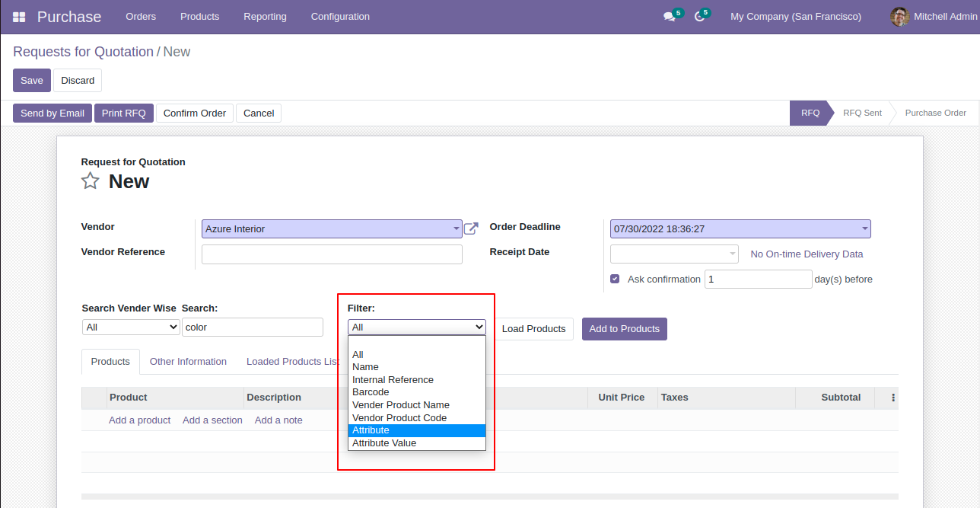Sort by Product column header
This screenshot has width=980, height=508.
(175, 398)
